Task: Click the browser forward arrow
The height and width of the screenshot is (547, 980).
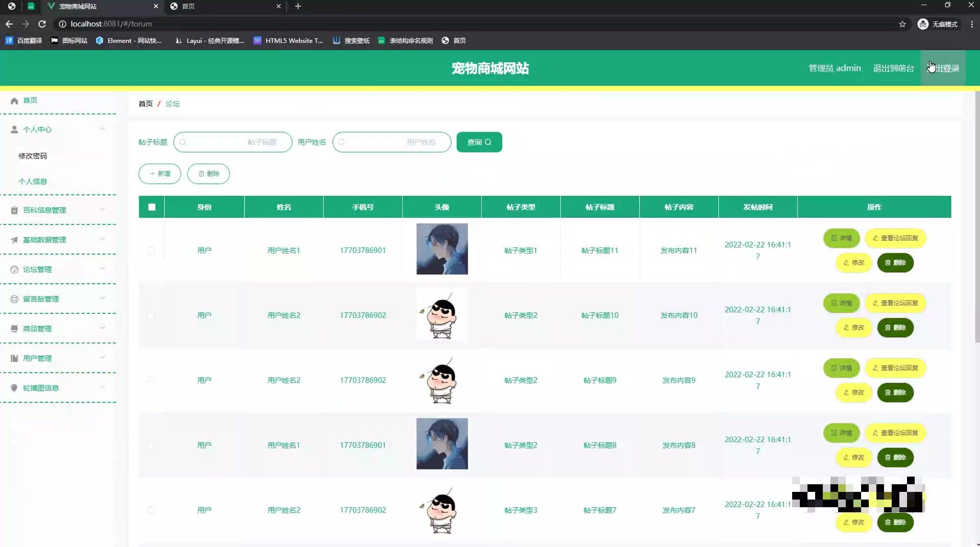Action: [x=26, y=24]
